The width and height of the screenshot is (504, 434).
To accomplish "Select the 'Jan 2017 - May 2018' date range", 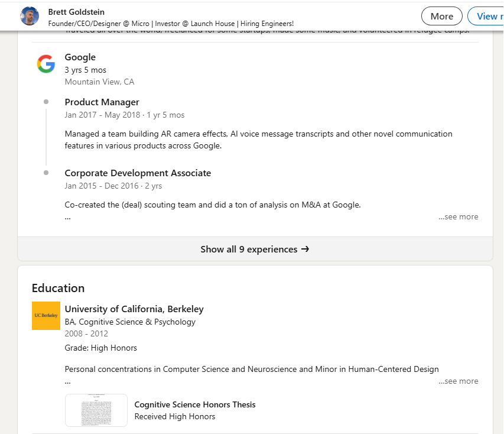I will (102, 115).
